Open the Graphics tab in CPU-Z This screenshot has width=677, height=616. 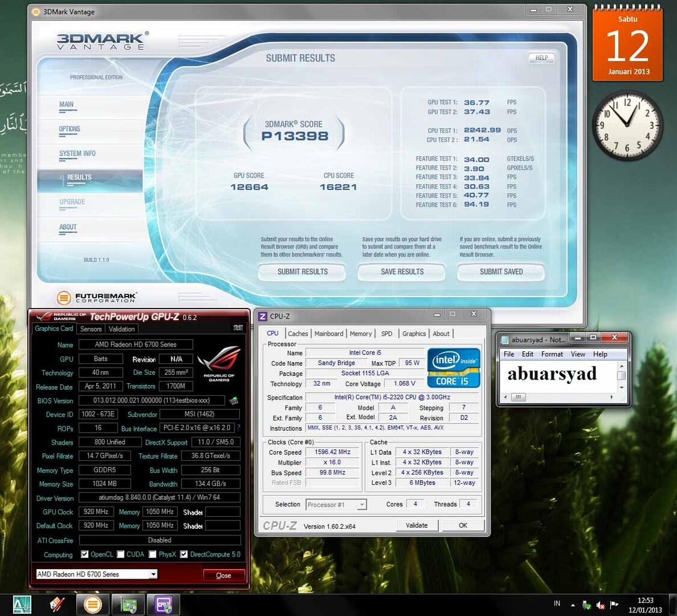[414, 333]
